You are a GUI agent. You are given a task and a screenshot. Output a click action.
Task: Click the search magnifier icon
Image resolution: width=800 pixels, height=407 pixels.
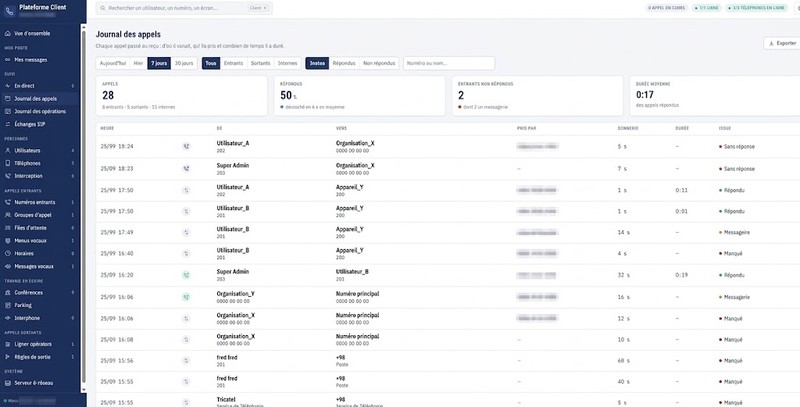[103, 8]
